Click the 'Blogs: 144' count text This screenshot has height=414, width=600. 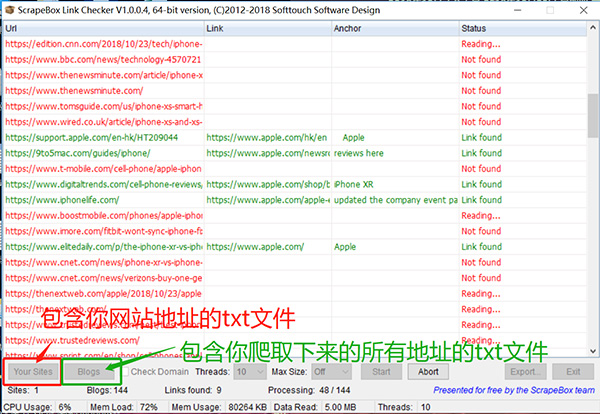pyautogui.click(x=107, y=390)
